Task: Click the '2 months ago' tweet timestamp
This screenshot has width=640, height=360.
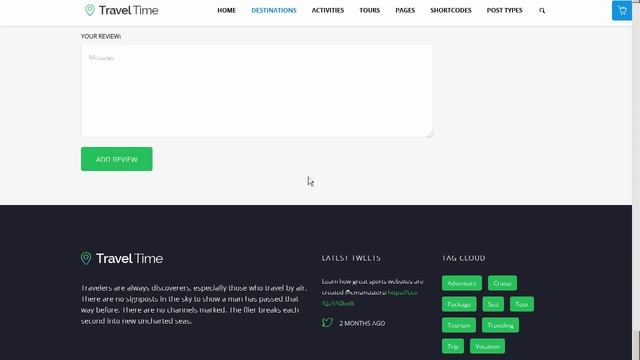Action: (x=362, y=323)
